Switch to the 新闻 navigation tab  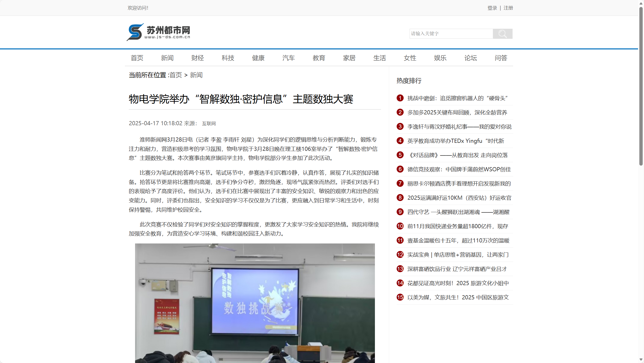[x=167, y=58]
